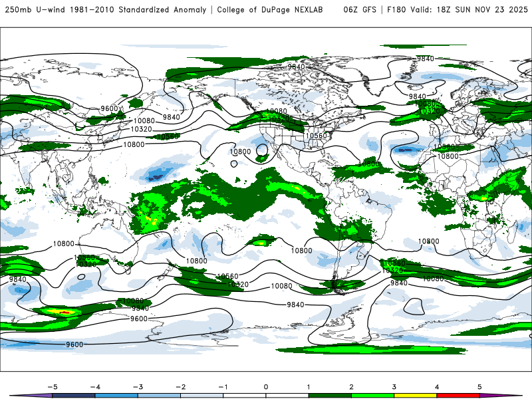The image size is (532, 399).
Task: Click the navy -5 to -4 colorbar segment
Action: coord(74,396)
